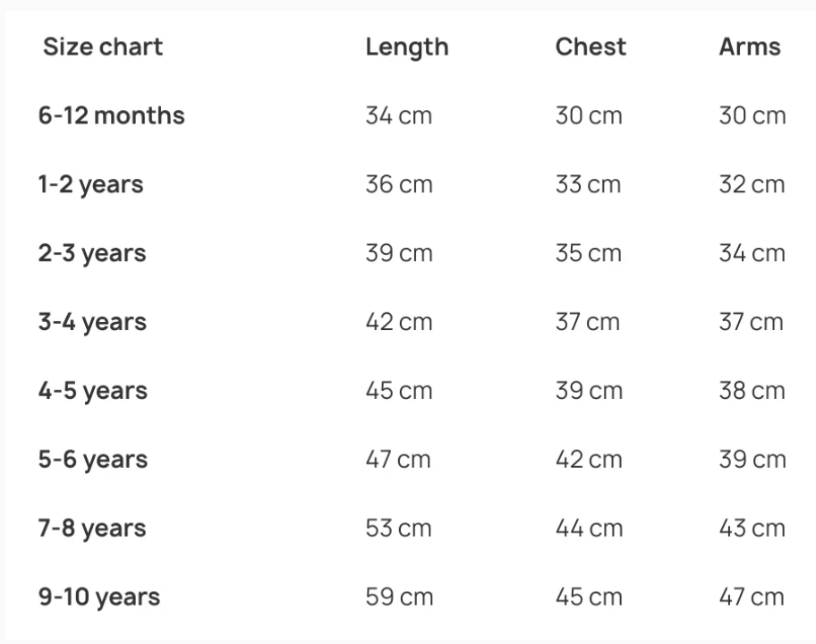
Task: Click the "9-10 years" size label
Action: (x=99, y=597)
